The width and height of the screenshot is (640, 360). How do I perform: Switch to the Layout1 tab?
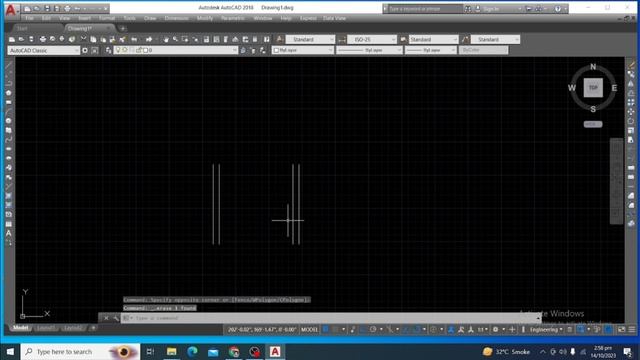point(45,328)
